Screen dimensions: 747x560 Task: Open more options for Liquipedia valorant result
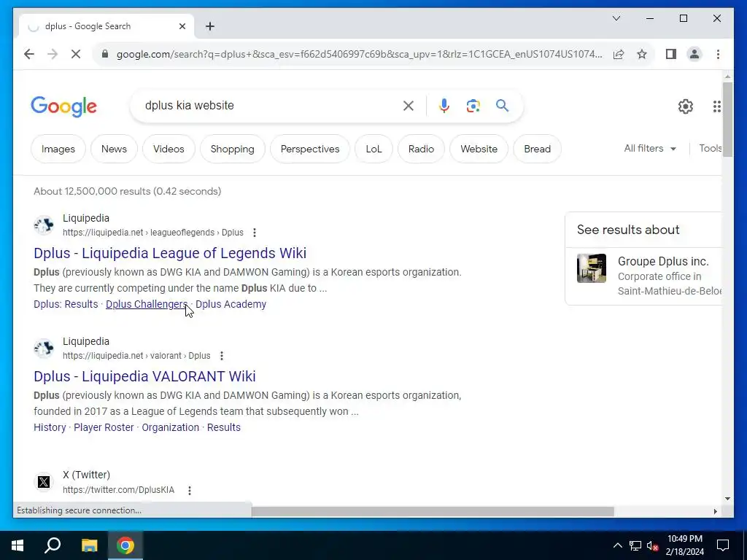(222, 356)
